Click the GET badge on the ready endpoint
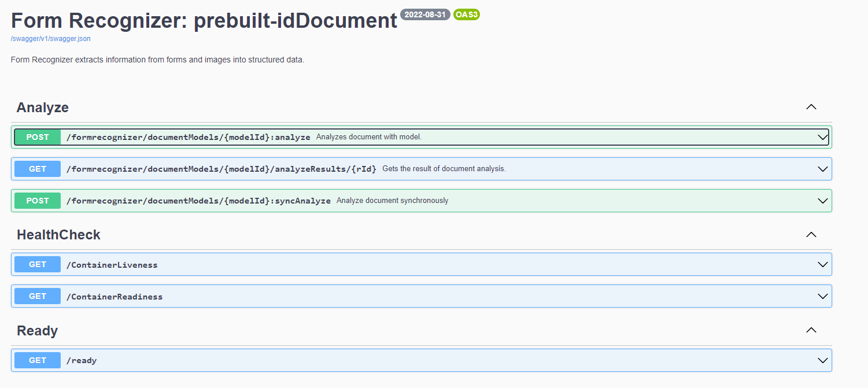Image resolution: width=868 pixels, height=388 pixels. 37,360
